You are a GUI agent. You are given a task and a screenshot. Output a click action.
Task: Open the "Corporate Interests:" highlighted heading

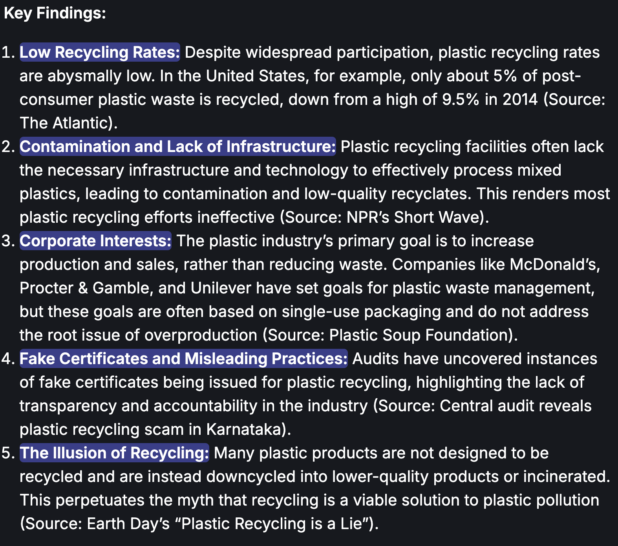(x=96, y=242)
